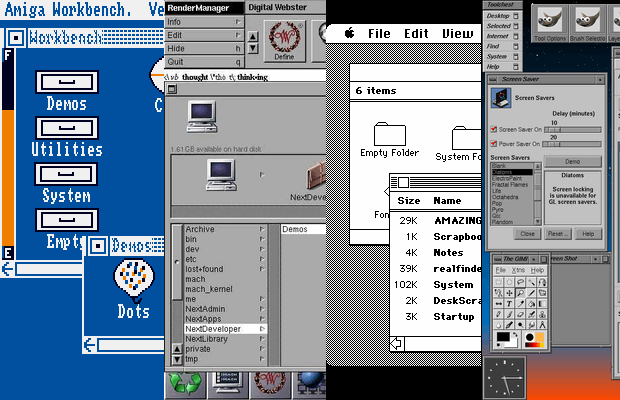Expand the private folder in NeXT browser
The height and width of the screenshot is (400, 620).
[262, 349]
